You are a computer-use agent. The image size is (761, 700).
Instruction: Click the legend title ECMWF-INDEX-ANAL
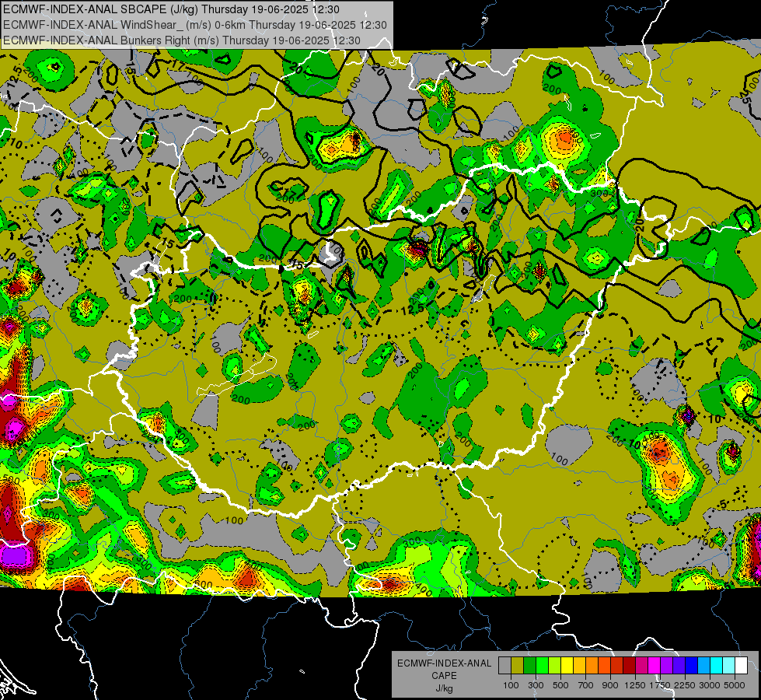point(444,663)
